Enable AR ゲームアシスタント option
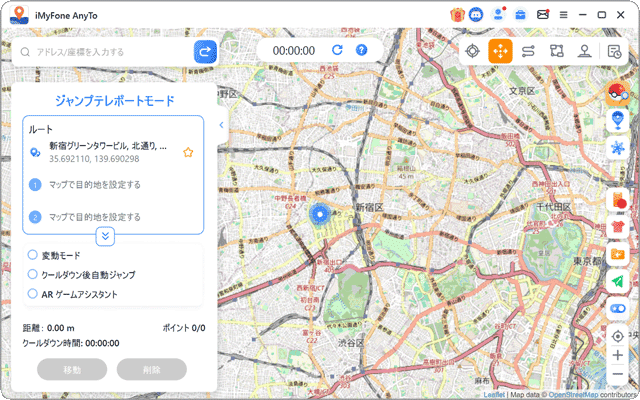This screenshot has width=640, height=400. (x=32, y=293)
